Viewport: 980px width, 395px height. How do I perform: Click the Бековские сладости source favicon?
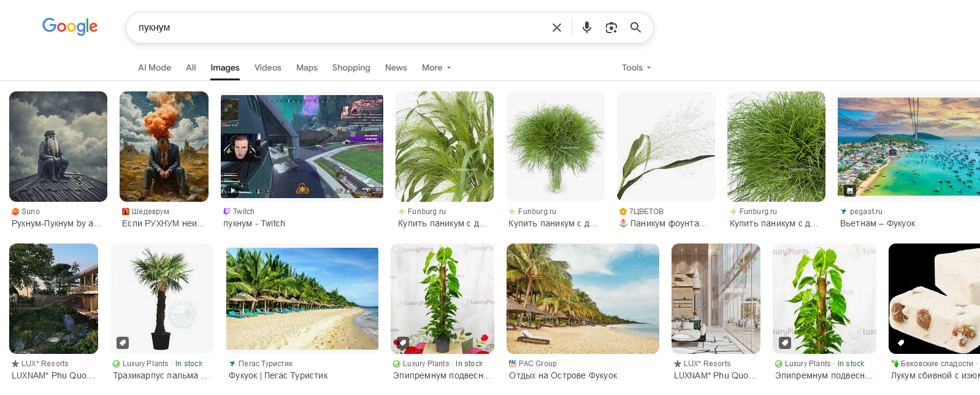pyautogui.click(x=895, y=364)
